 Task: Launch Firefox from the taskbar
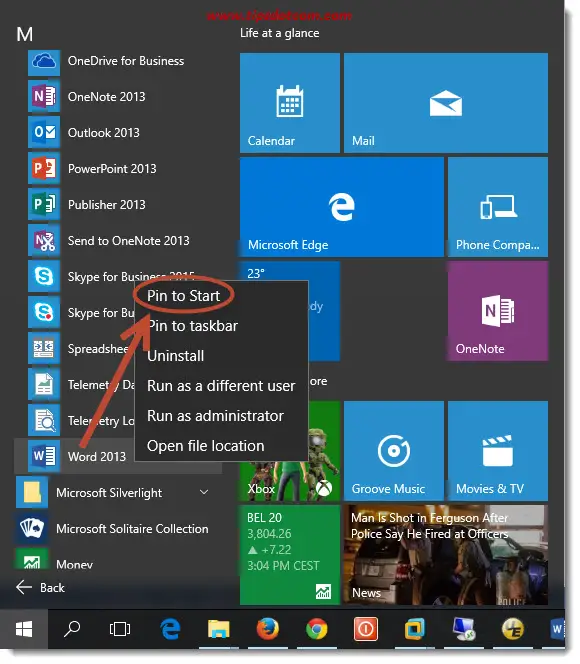point(268,629)
